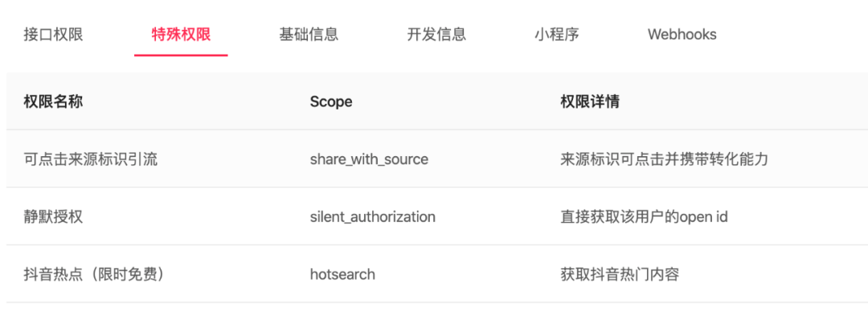The height and width of the screenshot is (309, 868).
Task: Select the 特殊权限 tab
Action: click(x=181, y=35)
